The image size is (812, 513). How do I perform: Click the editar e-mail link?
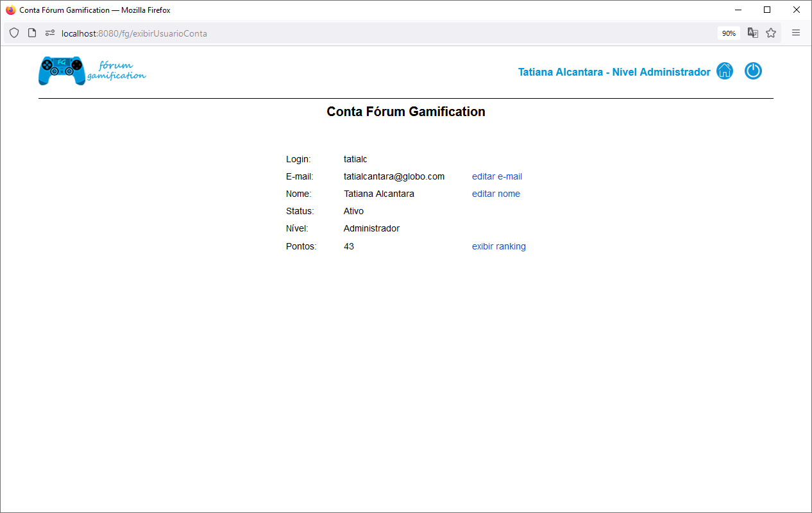pyautogui.click(x=497, y=176)
